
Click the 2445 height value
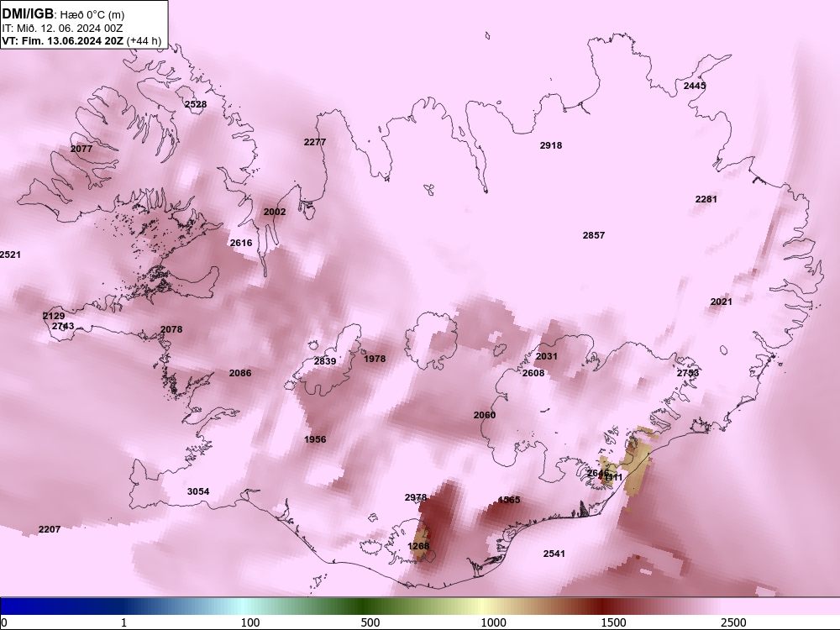(x=695, y=86)
